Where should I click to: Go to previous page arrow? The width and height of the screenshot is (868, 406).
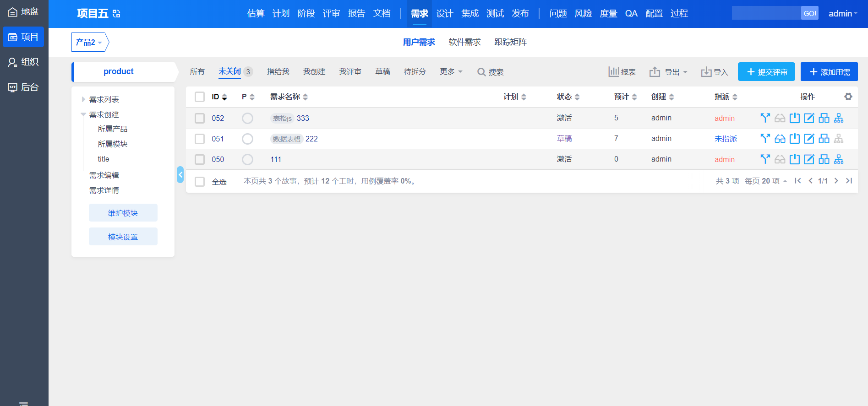(x=811, y=181)
